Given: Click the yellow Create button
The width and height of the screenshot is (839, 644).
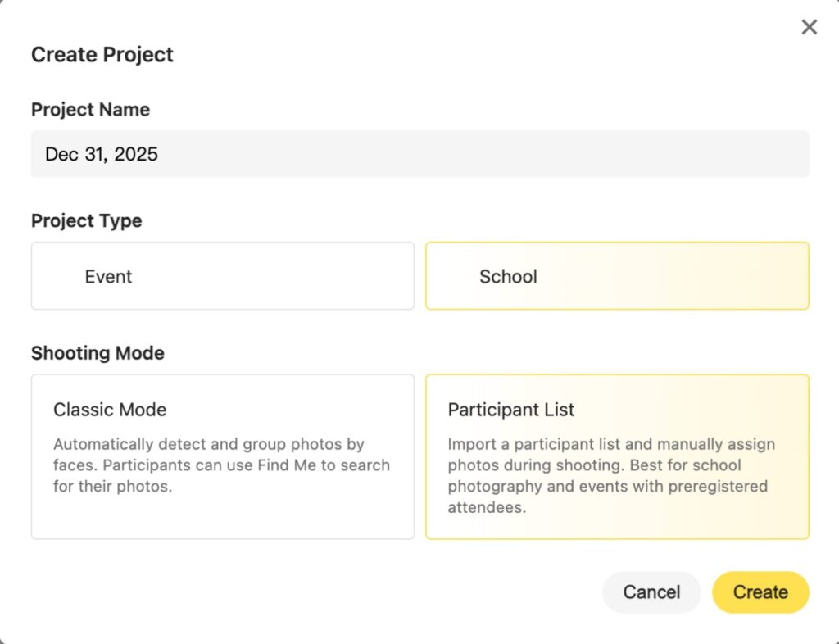Looking at the screenshot, I should click(760, 592).
